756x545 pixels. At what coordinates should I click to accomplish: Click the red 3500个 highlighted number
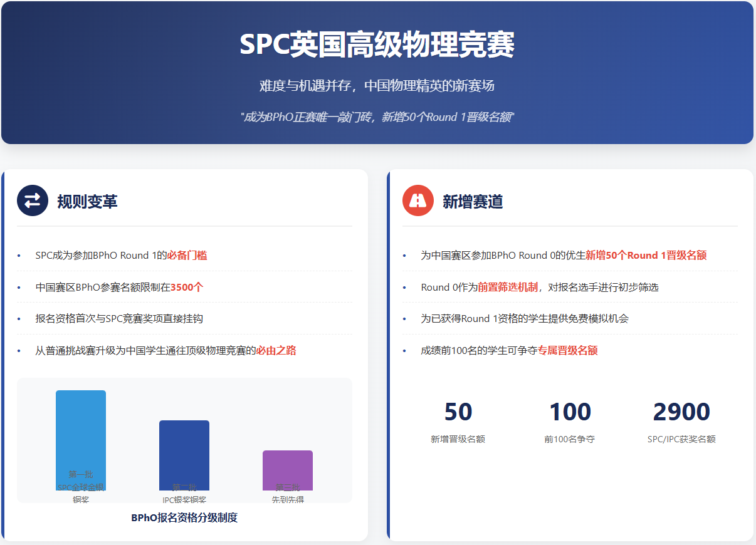[x=187, y=288]
